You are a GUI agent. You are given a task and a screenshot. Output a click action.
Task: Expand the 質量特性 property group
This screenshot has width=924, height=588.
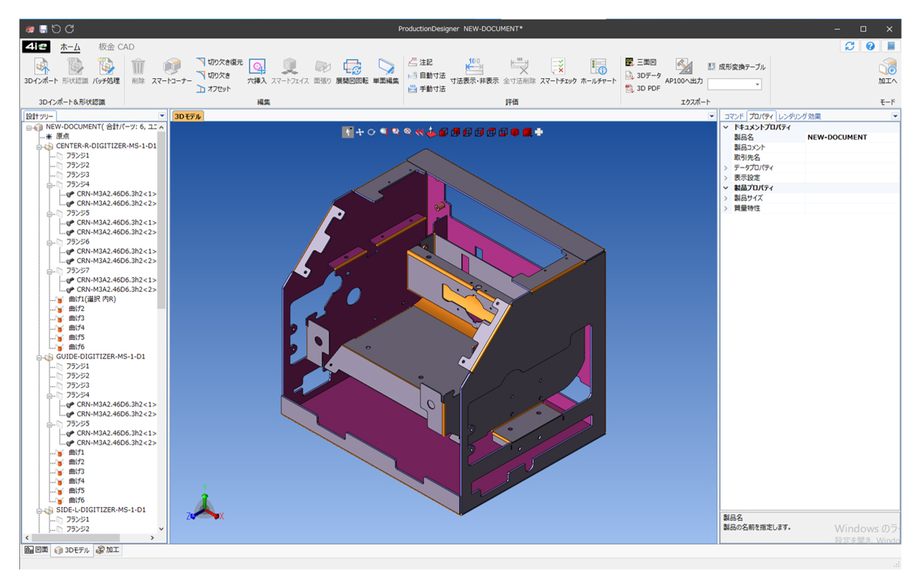[x=726, y=208]
